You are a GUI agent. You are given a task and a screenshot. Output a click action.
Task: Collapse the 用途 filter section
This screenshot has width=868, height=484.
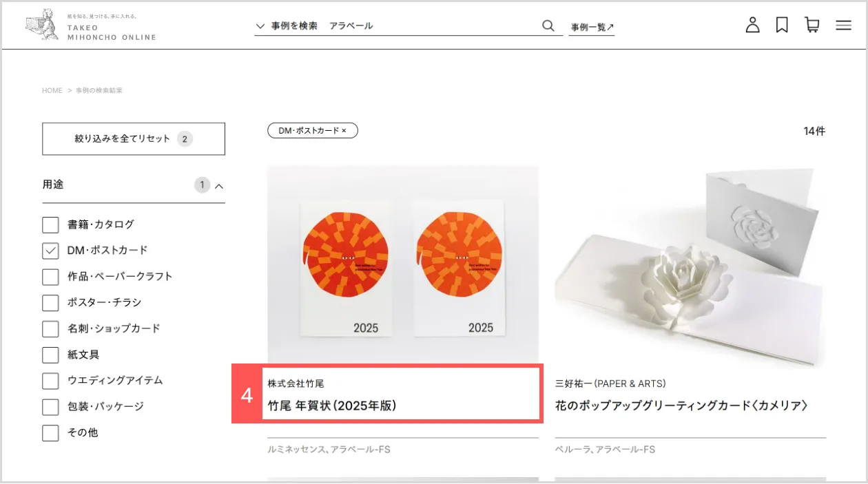tap(219, 185)
